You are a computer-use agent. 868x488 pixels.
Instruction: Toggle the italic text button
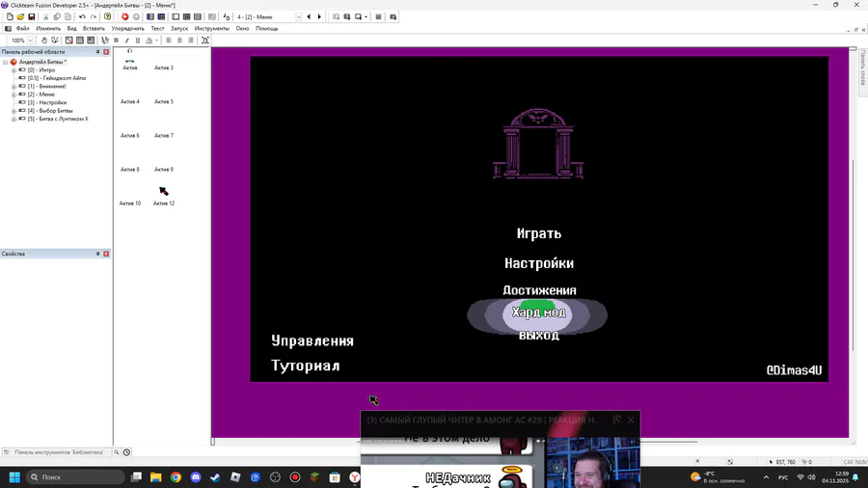tap(126, 41)
